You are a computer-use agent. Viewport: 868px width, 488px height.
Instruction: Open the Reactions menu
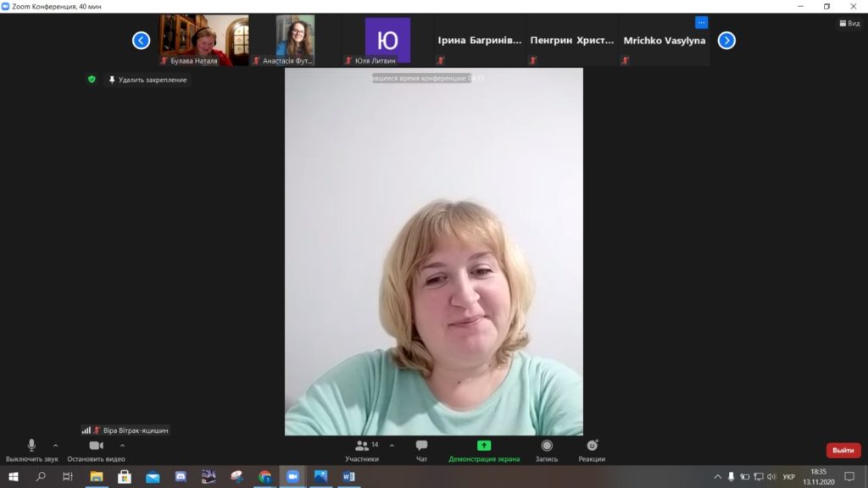592,451
